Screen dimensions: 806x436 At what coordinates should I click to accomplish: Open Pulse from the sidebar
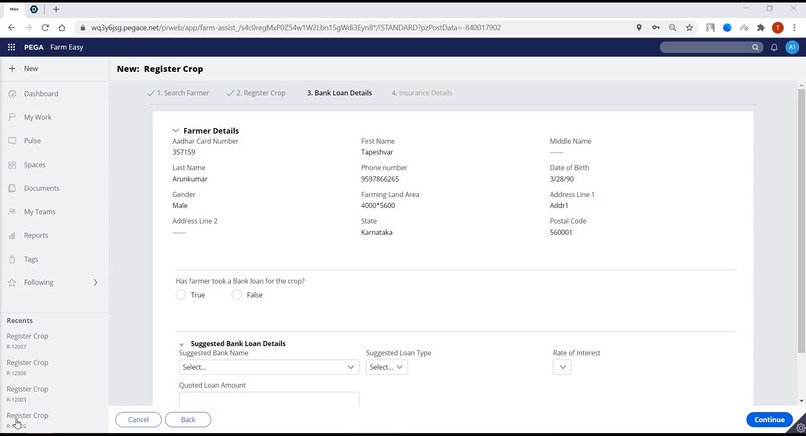32,140
